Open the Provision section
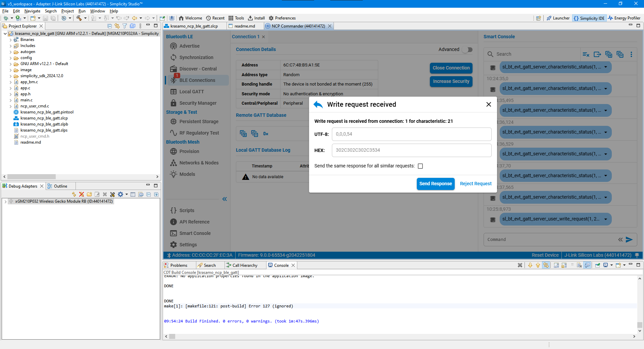The height and width of the screenshot is (349, 644). click(x=189, y=151)
